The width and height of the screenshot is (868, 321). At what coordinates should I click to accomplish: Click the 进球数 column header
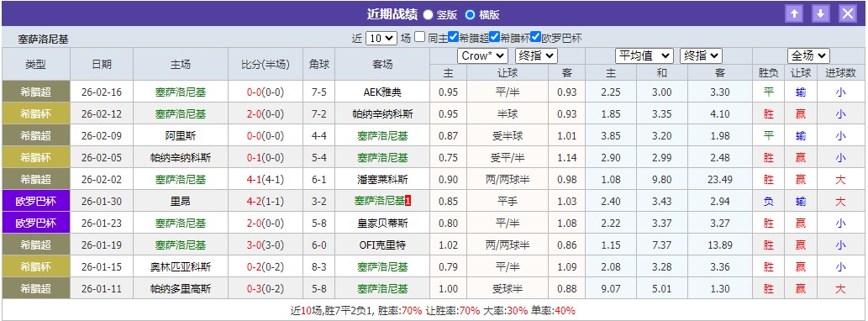[x=840, y=72]
